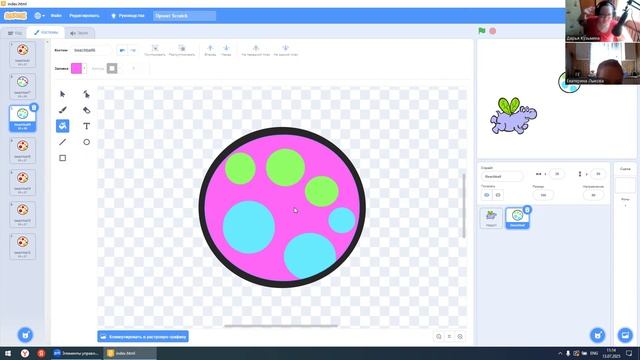Image resolution: width=640 pixels, height=360 pixels.
Task: Edit the sprite direction field
Action: tap(593, 195)
